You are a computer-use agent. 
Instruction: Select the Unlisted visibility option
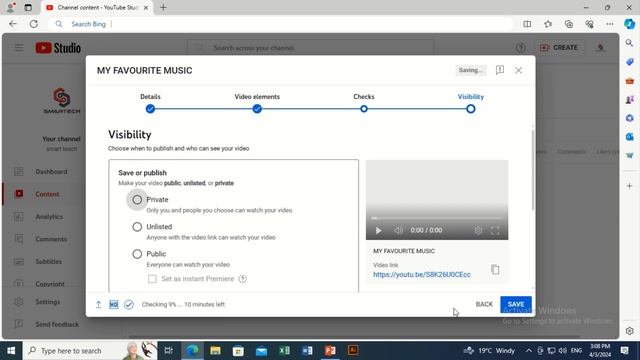click(137, 227)
